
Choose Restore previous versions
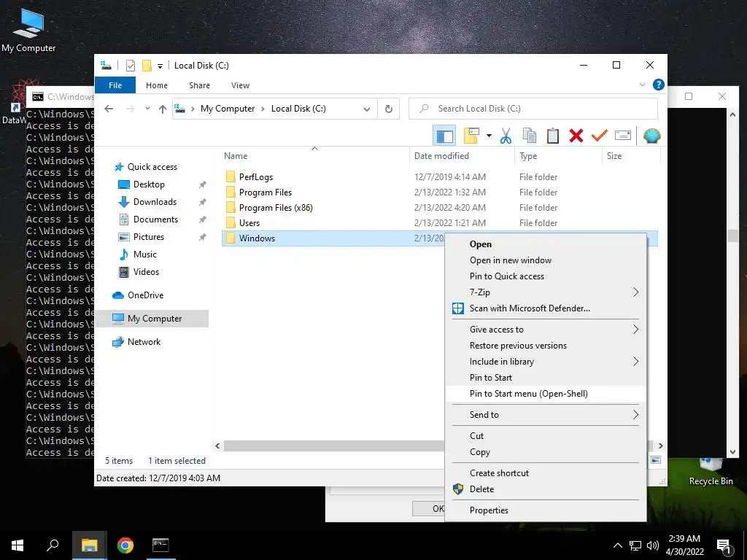tap(546, 346)
